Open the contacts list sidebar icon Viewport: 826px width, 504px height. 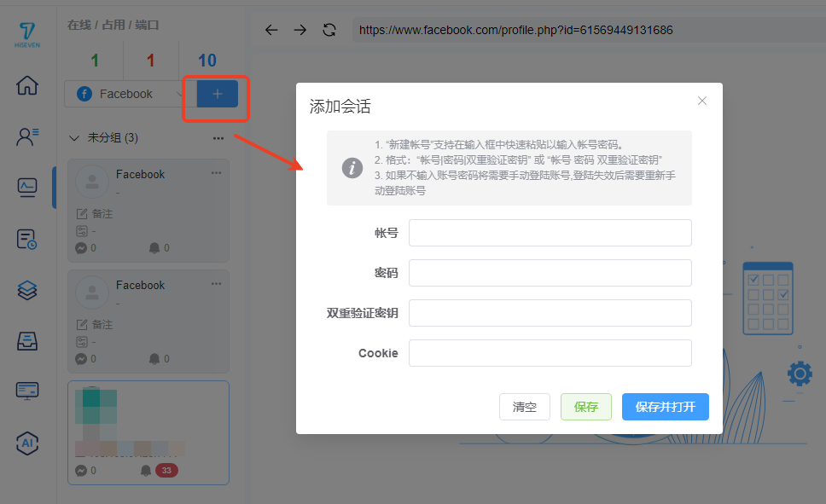coord(27,136)
